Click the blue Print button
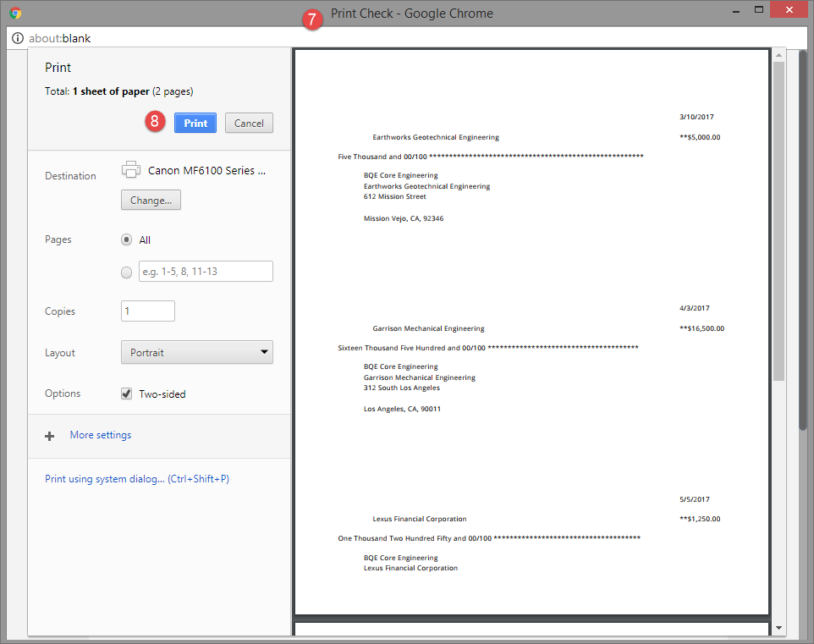This screenshot has height=644, width=814. coord(195,123)
